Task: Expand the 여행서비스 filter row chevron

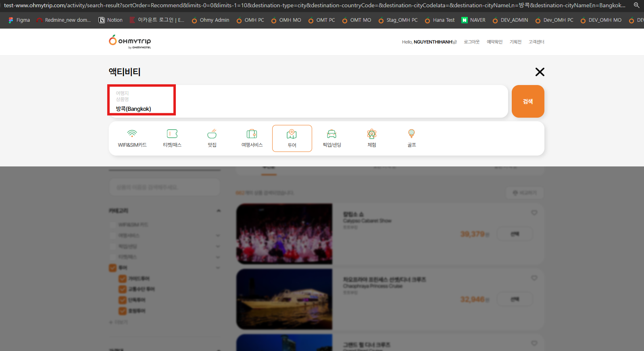Action: click(218, 235)
